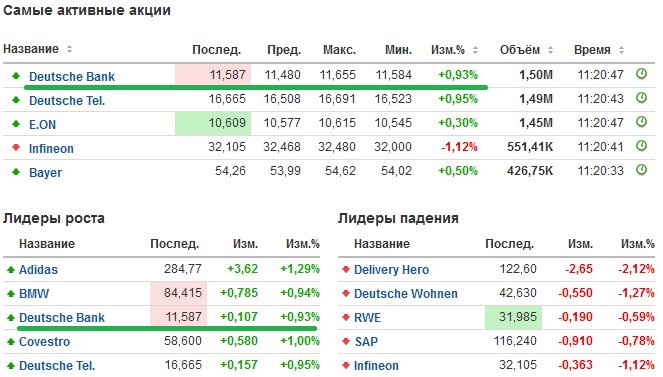Viewport: 663px width, 377px height.
Task: Open Covestro link in growth leaders
Action: tap(44, 341)
